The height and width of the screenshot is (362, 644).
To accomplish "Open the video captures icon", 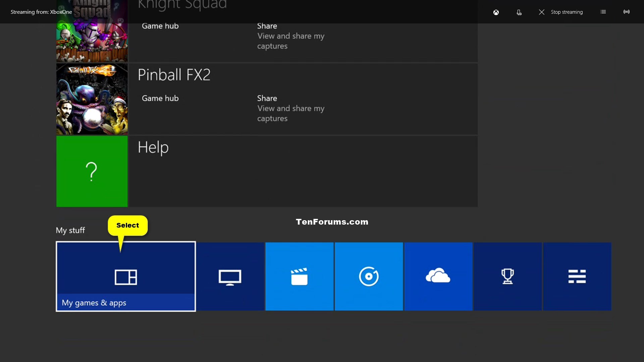I will coord(300,276).
